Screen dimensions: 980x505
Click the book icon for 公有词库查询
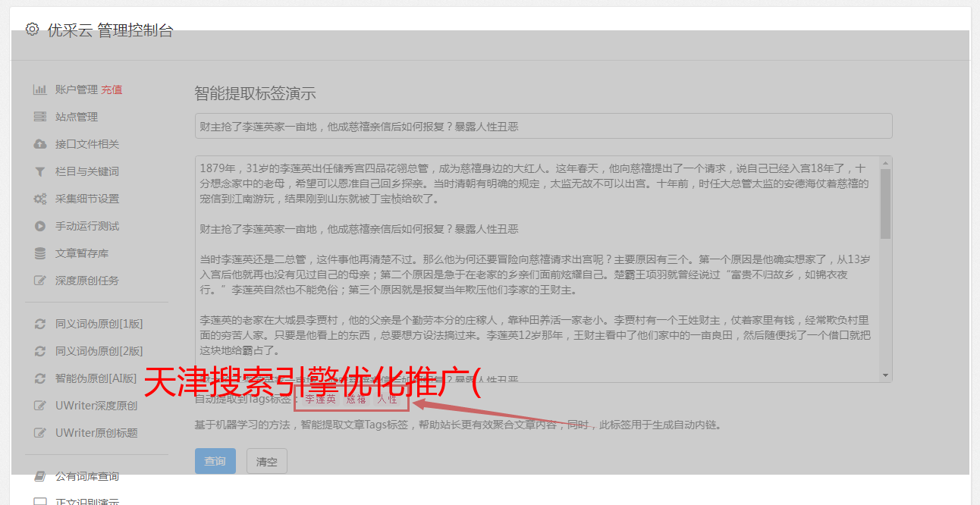(x=40, y=476)
